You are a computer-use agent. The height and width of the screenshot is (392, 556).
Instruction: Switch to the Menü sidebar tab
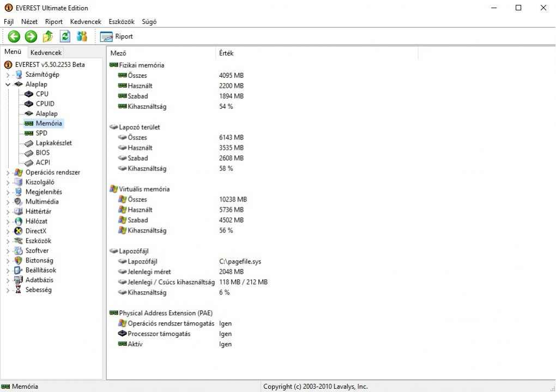click(13, 52)
